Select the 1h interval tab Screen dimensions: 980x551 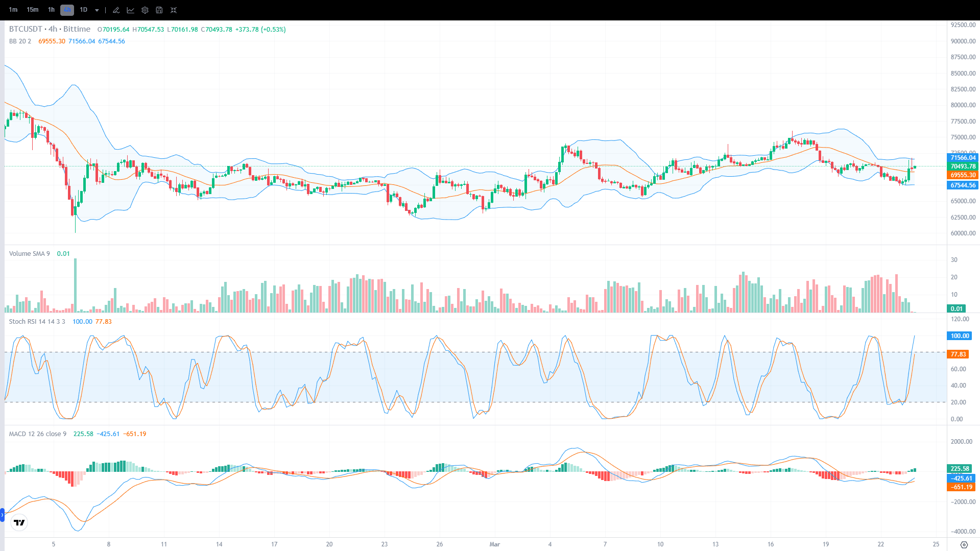pos(51,10)
